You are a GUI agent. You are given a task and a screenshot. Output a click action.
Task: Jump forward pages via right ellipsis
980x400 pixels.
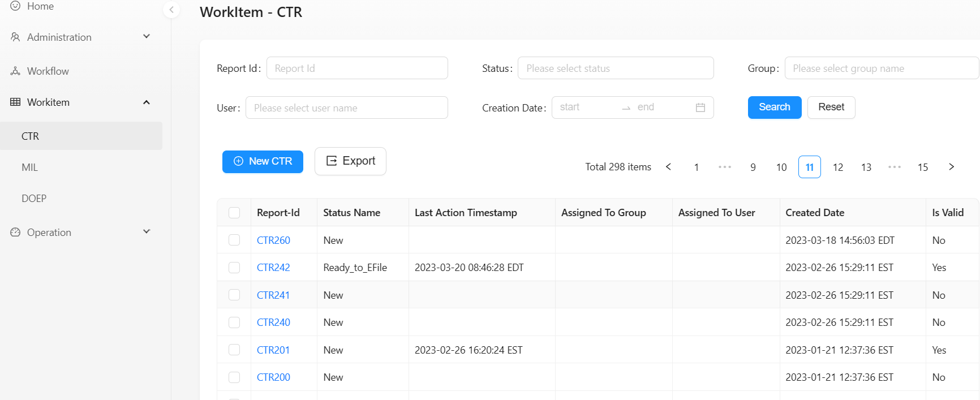895,167
